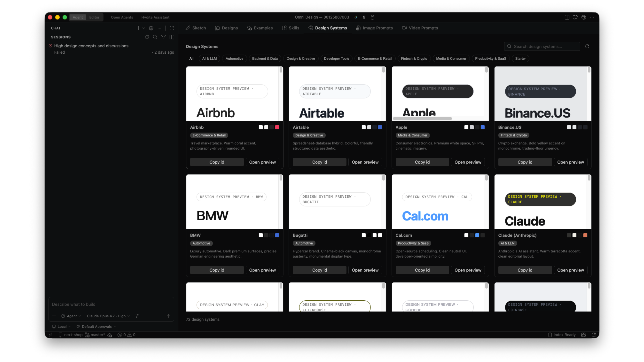The height and width of the screenshot is (362, 644).
Task: Click Copy id on the Bugatti card
Action: (x=319, y=270)
